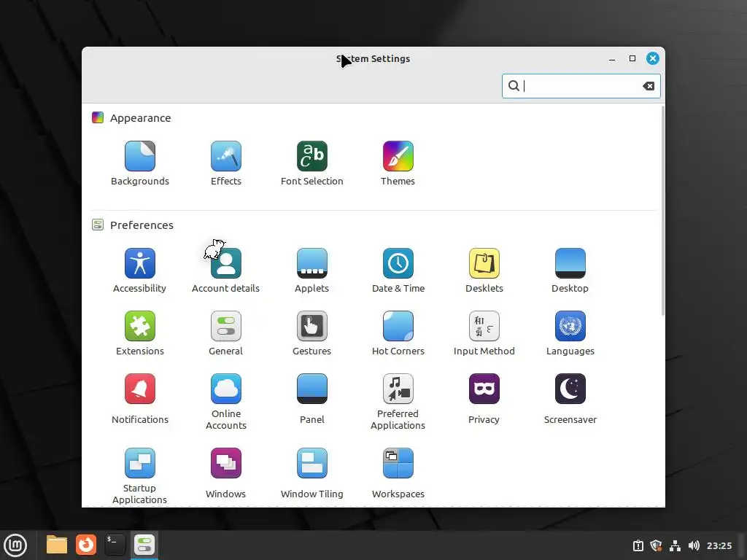Maximize the System Settings window
The height and width of the screenshot is (560, 747).
[x=632, y=58]
